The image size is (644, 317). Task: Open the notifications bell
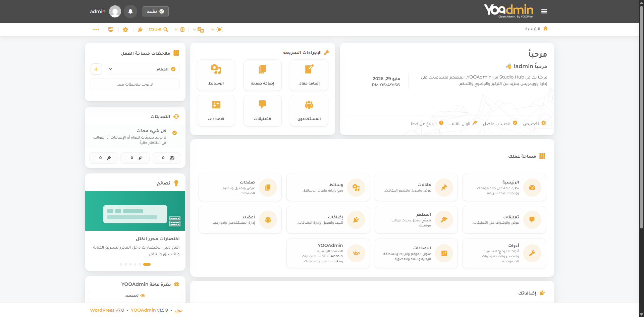[130, 11]
